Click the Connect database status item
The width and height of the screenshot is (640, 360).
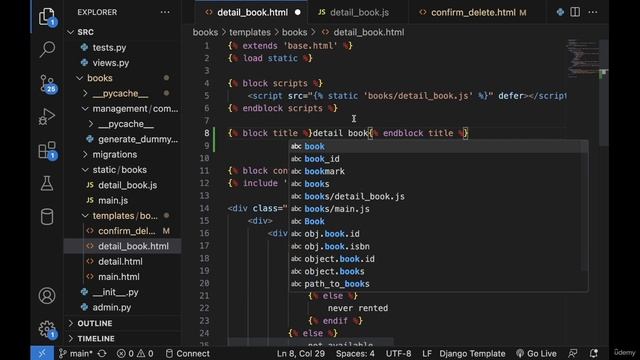click(x=188, y=353)
